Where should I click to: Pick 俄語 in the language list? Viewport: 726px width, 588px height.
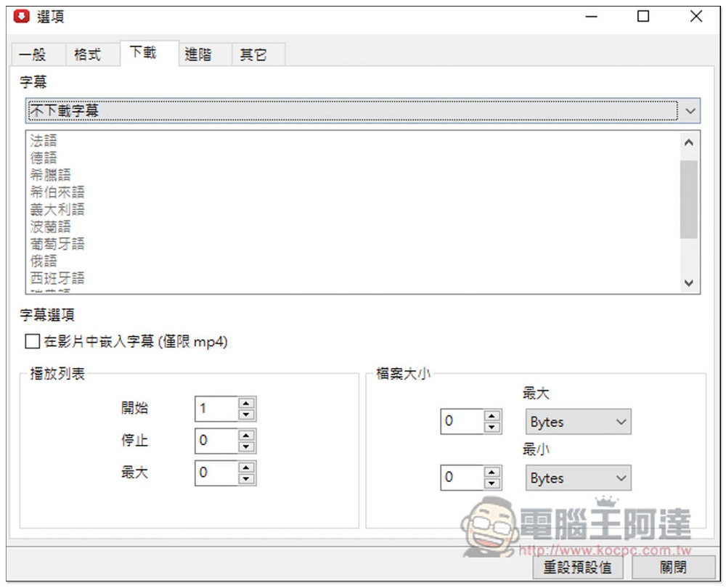(44, 260)
